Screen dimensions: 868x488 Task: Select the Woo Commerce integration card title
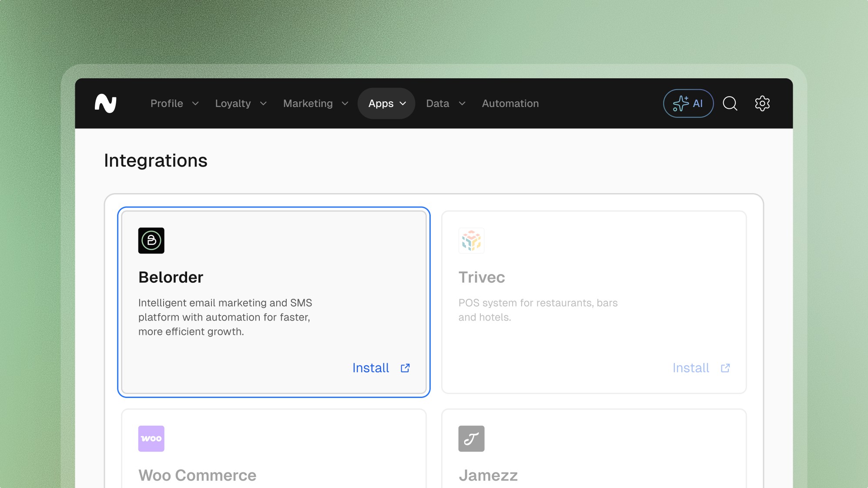(x=197, y=475)
